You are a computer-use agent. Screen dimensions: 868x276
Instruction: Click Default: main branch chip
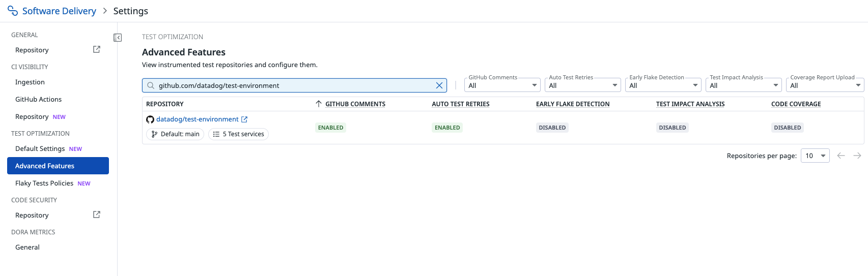click(x=175, y=134)
